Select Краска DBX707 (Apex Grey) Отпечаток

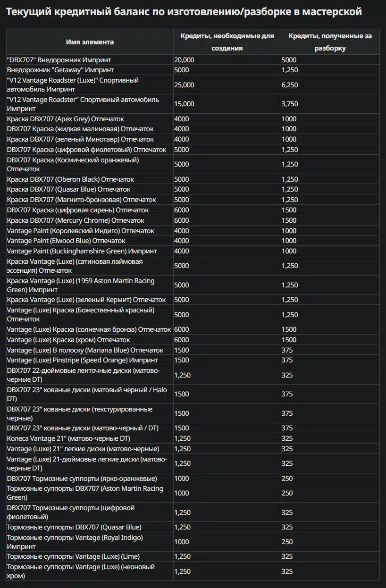(66, 119)
